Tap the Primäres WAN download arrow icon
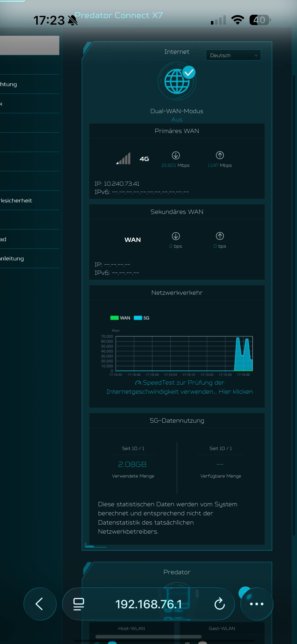Viewport: 297px width, 644px height. 176,155
